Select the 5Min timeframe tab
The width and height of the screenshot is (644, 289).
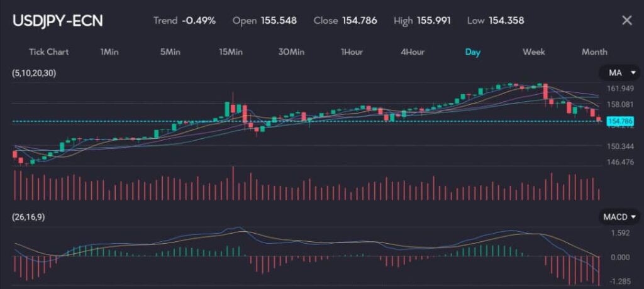[170, 52]
